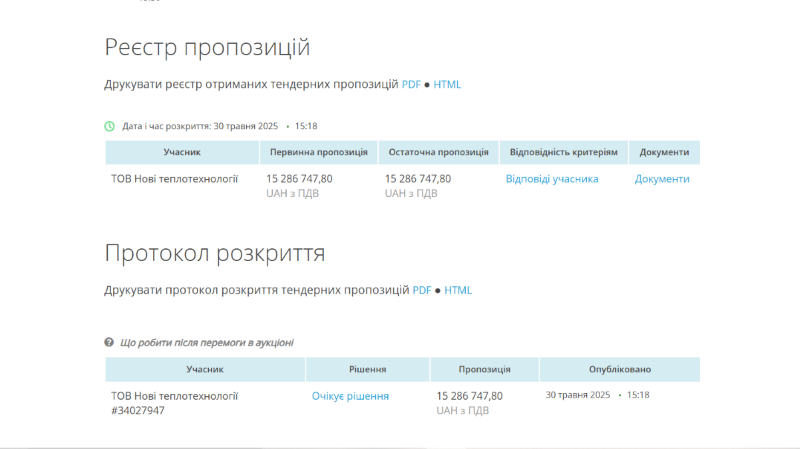Click 'Первинна пропозиція' column header
The height and width of the screenshot is (449, 800).
click(318, 152)
